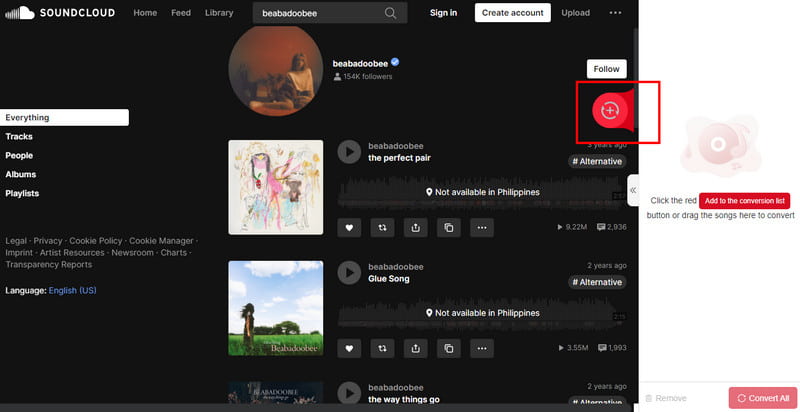Viewport: 800px width, 412px height.
Task: Click the beabadoobee profile name
Action: coord(360,63)
